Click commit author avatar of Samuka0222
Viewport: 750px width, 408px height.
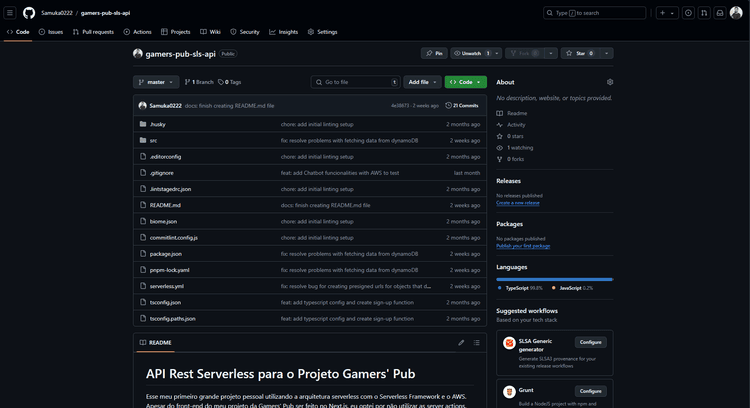pos(143,106)
